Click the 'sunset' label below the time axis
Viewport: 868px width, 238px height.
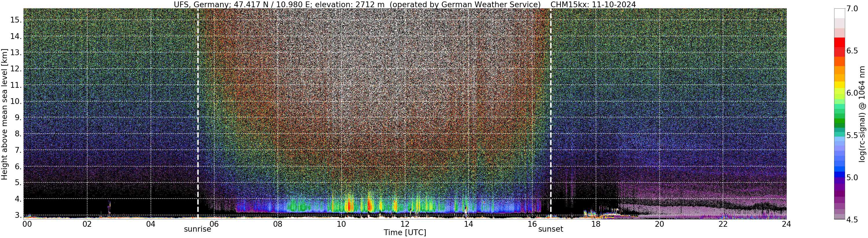(x=551, y=229)
